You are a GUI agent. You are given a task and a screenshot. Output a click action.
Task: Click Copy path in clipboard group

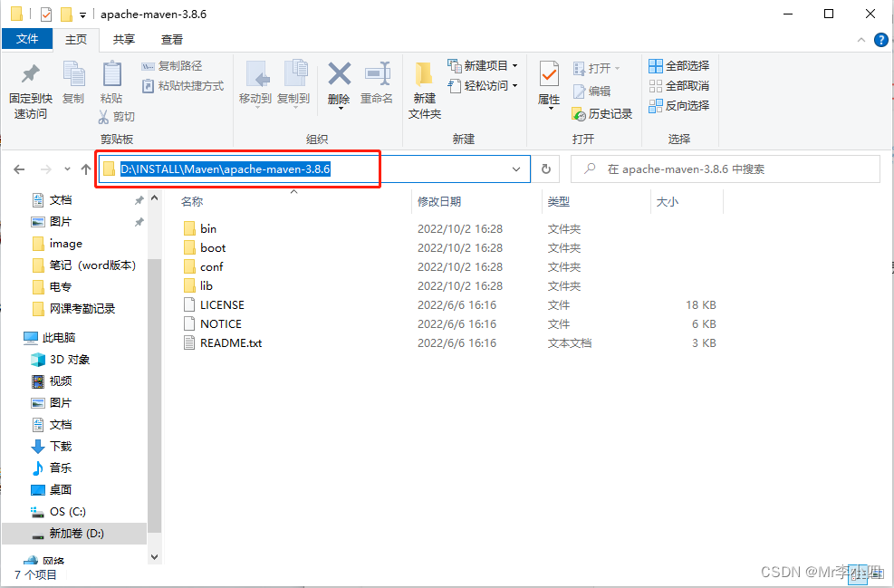[x=171, y=65]
